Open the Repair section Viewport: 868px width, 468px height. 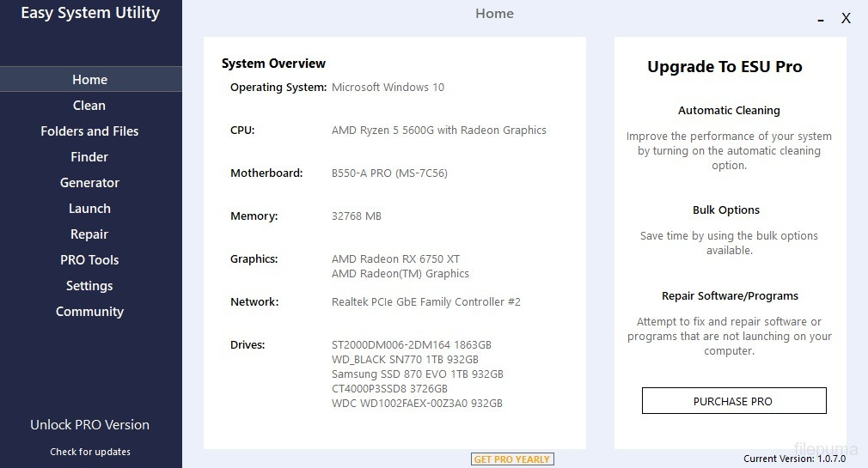pyautogui.click(x=89, y=234)
